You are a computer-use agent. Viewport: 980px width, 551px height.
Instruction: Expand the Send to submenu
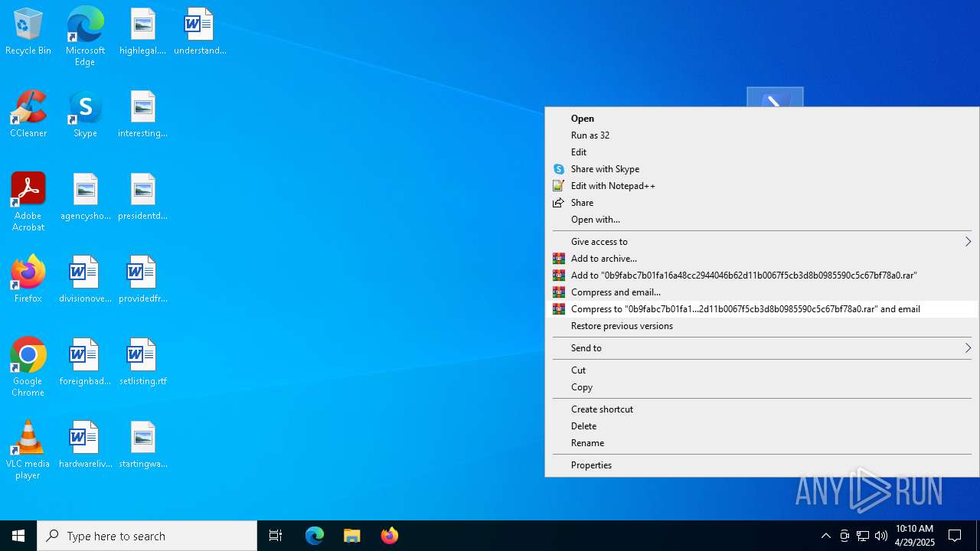tap(762, 348)
